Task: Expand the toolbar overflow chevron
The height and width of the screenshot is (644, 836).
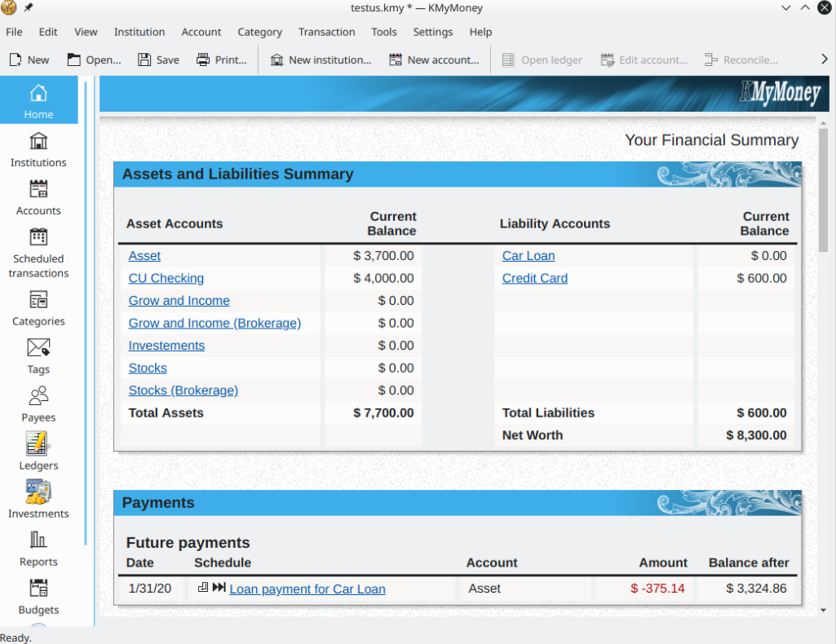Action: point(824,60)
